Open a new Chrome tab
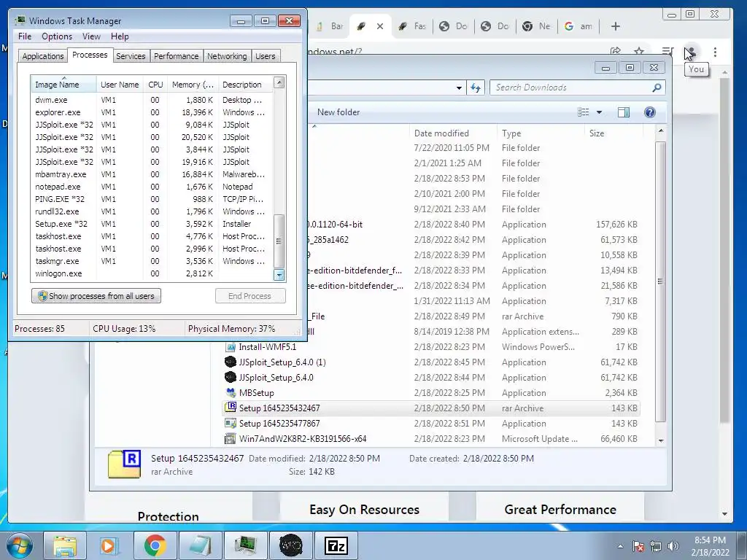Screen dimensions: 747x560 616,26
